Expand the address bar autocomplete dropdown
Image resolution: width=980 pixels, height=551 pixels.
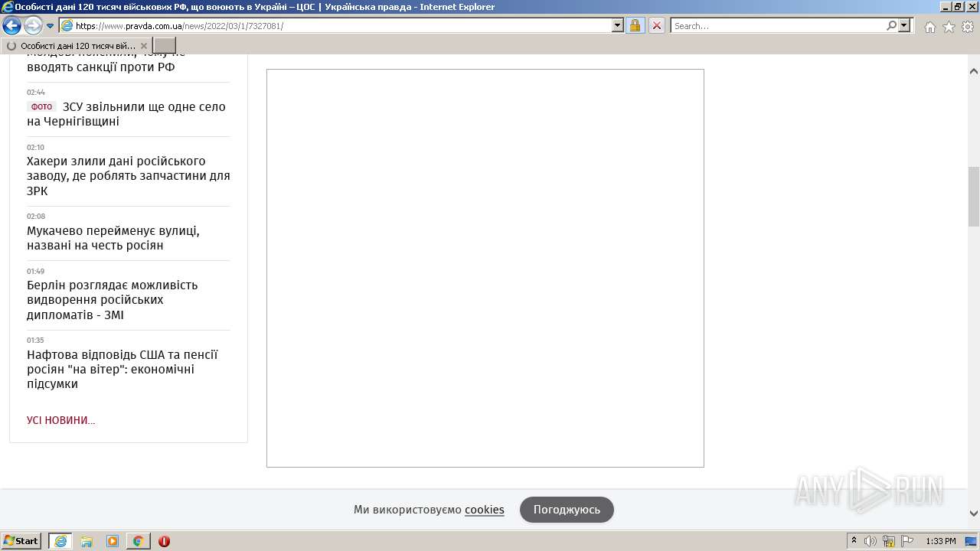point(618,26)
